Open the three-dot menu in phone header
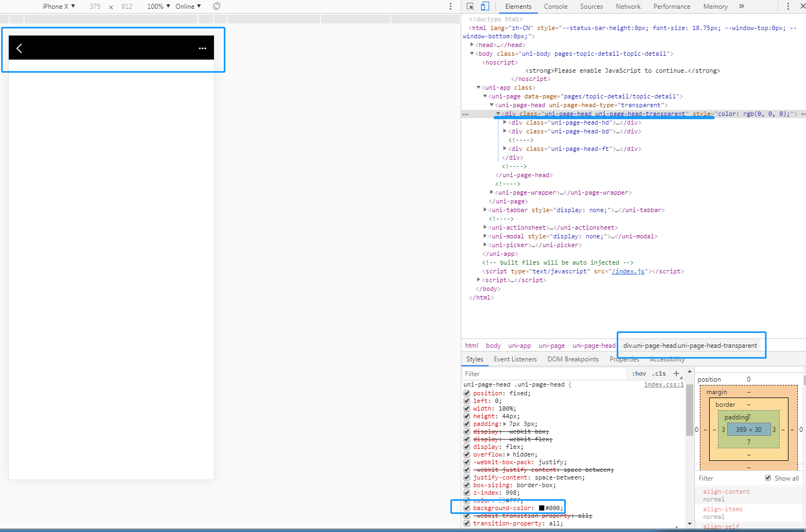806x532 pixels. point(202,48)
